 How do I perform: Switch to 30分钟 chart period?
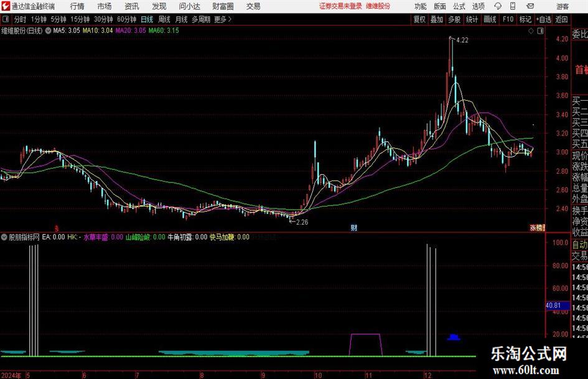pos(103,19)
